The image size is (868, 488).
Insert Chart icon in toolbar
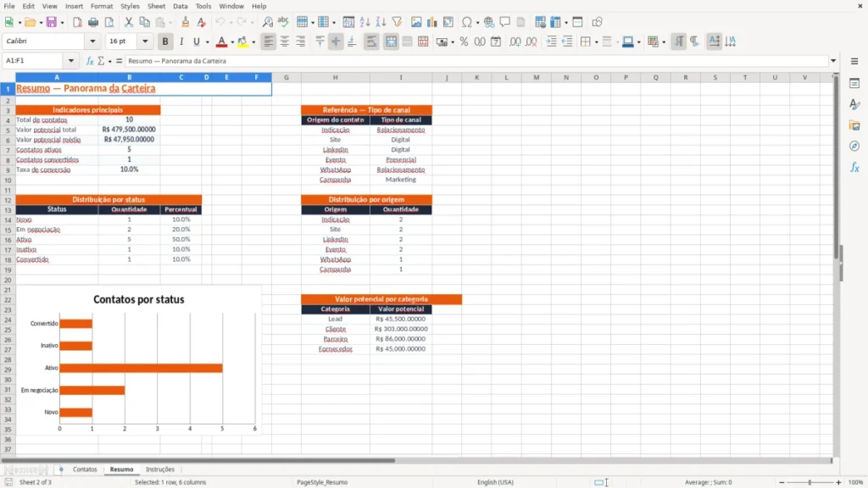432,22
